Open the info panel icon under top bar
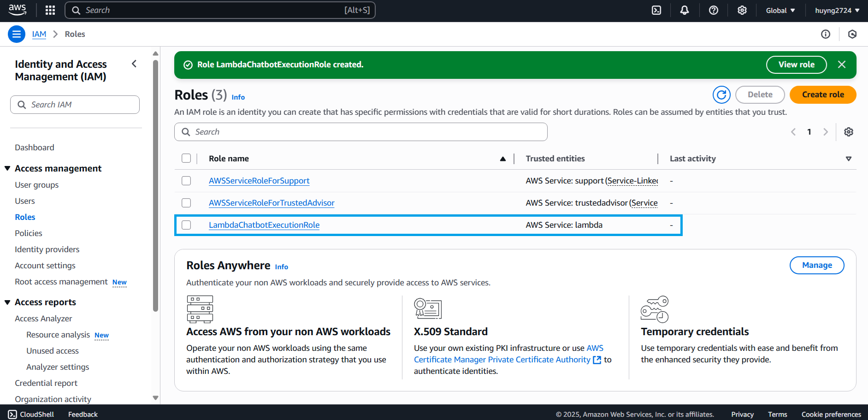The image size is (868, 420). click(x=826, y=34)
